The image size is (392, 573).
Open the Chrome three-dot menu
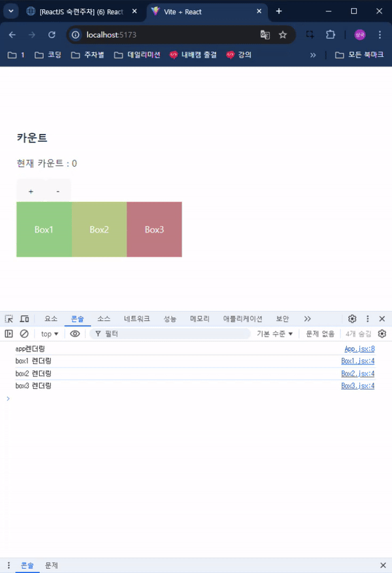coord(380,35)
